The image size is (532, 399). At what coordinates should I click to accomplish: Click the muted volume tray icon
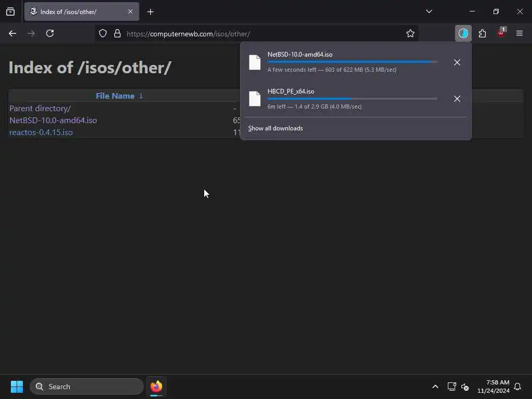pyautogui.click(x=465, y=387)
